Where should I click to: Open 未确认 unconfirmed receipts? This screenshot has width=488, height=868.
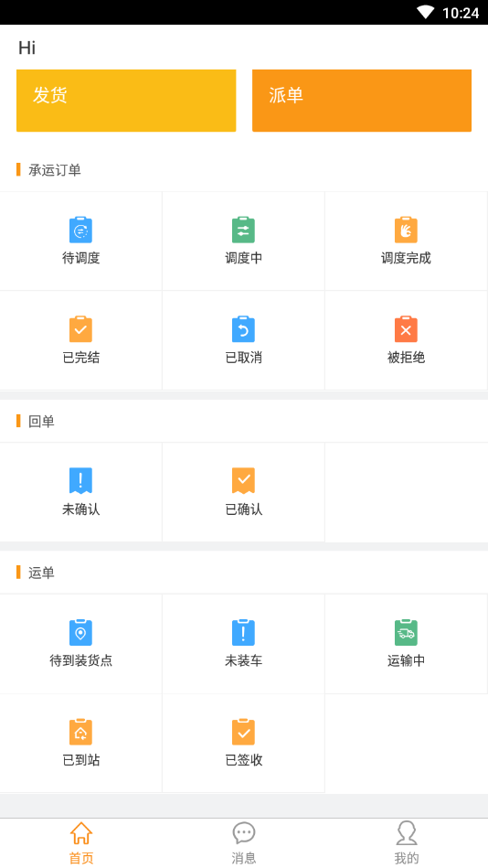(80, 491)
